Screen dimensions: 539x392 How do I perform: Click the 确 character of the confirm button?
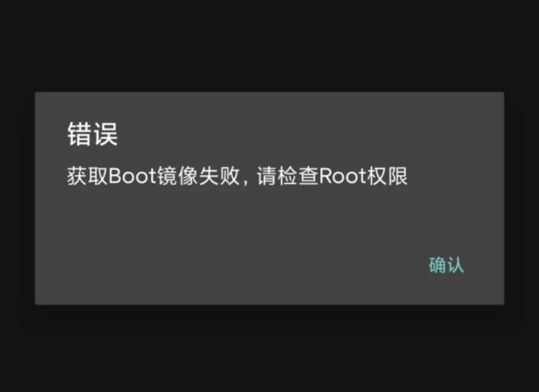(x=437, y=265)
